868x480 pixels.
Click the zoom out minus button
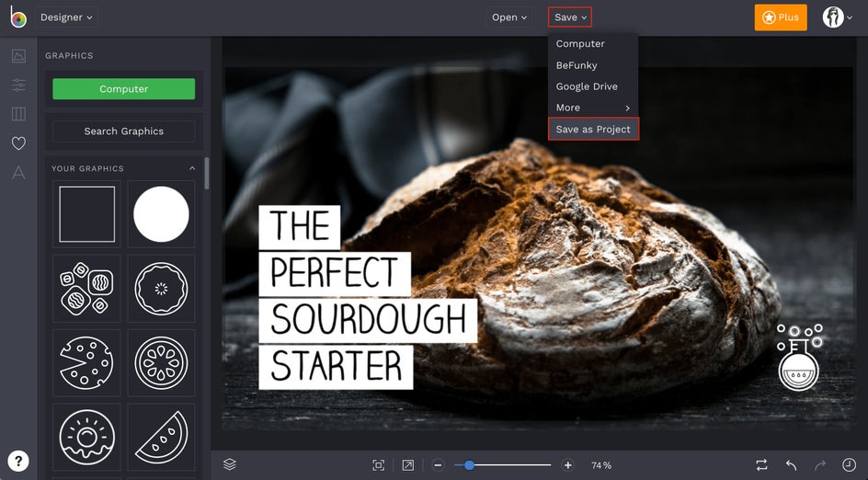pos(438,465)
